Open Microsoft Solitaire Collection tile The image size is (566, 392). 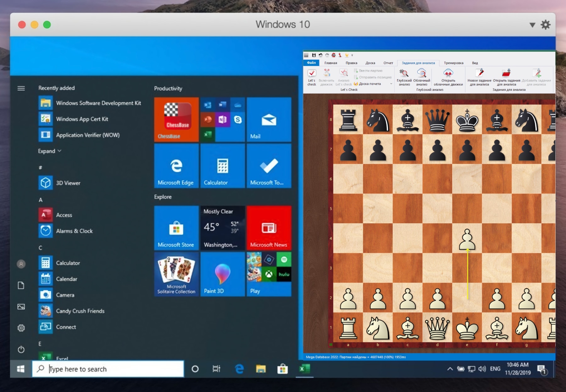[176, 274]
